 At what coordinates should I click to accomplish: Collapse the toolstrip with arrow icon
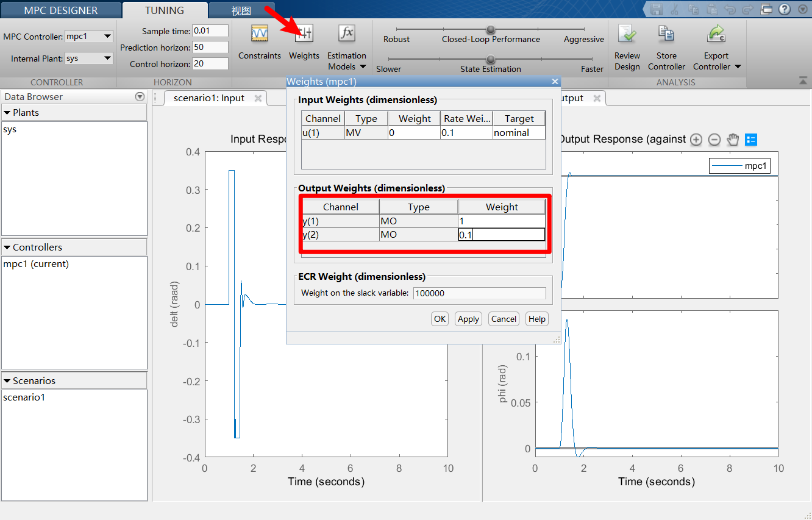pyautogui.click(x=802, y=80)
